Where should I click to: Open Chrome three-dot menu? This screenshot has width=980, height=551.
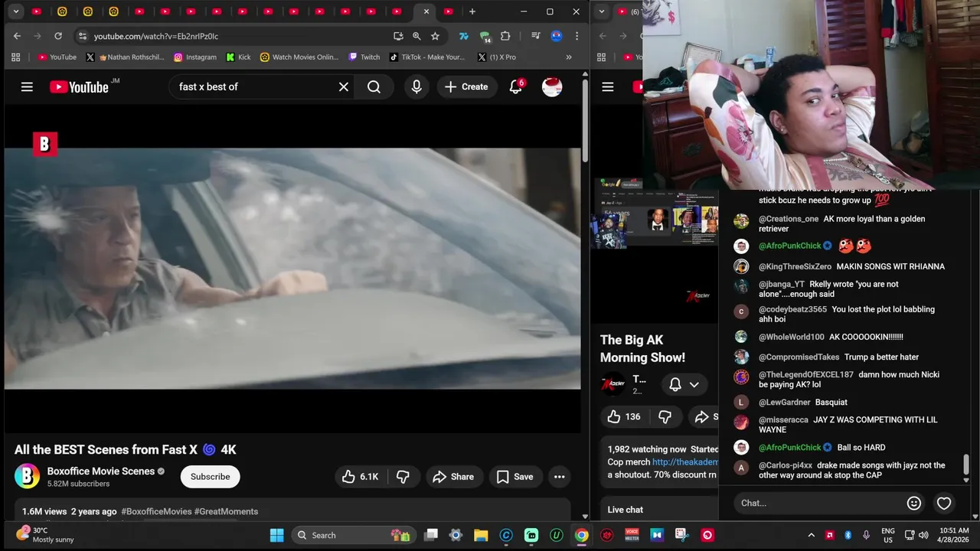(577, 36)
